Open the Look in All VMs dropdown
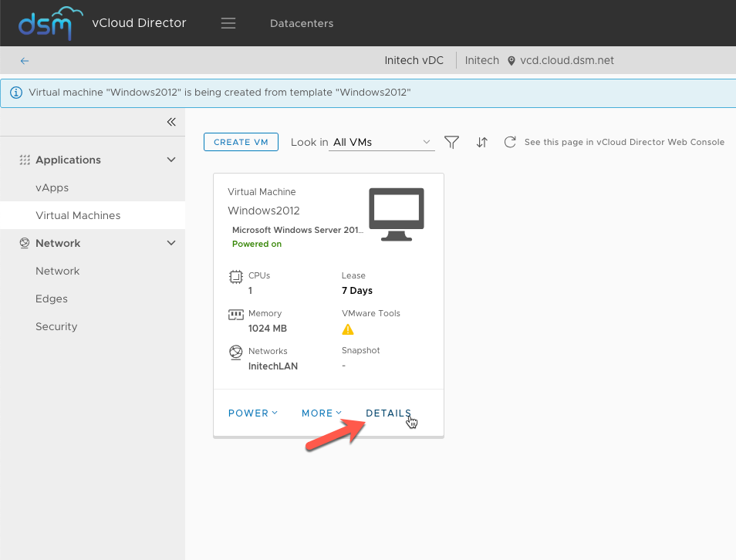 [x=382, y=142]
